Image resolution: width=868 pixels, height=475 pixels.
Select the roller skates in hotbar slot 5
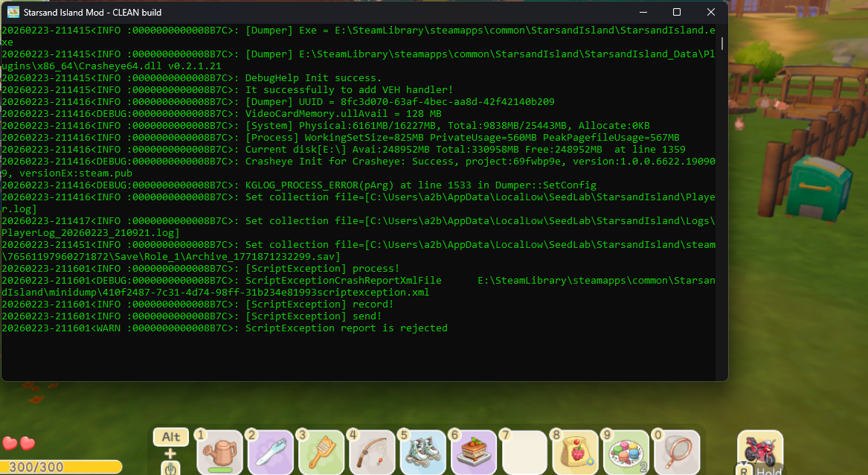click(x=423, y=452)
